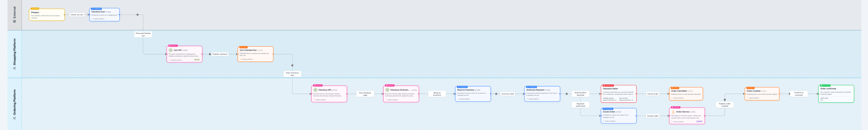Select the Shopper actor node

(47, 15)
